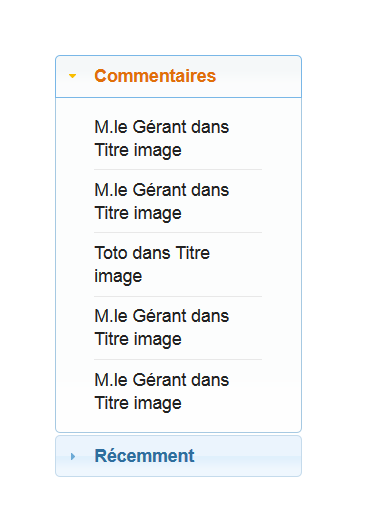Open the Récemment accordion section title
The height and width of the screenshot is (520, 372).
tap(144, 456)
